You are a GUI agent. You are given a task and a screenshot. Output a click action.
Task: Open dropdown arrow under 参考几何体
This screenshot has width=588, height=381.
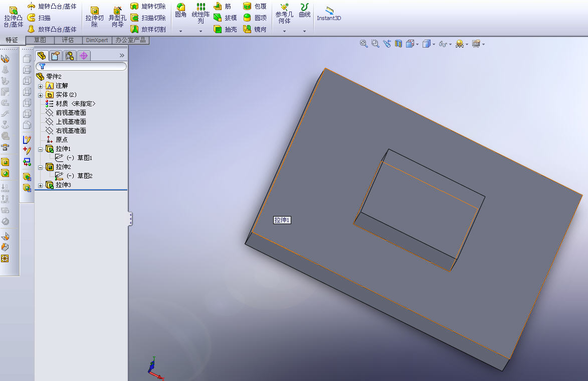coord(284,31)
